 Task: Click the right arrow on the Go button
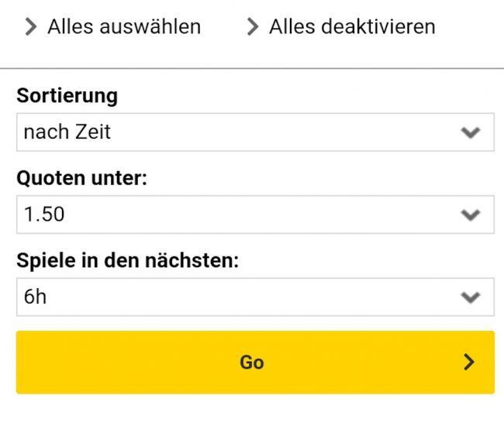click(x=468, y=362)
